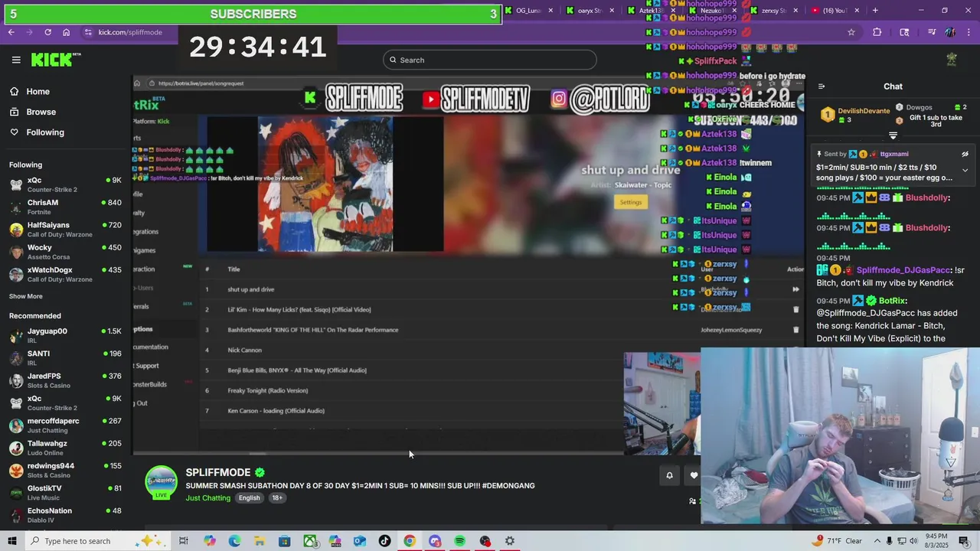This screenshot has width=980, height=551.
Task: Expand the chat leaderboard arrow
Action: coord(893,135)
